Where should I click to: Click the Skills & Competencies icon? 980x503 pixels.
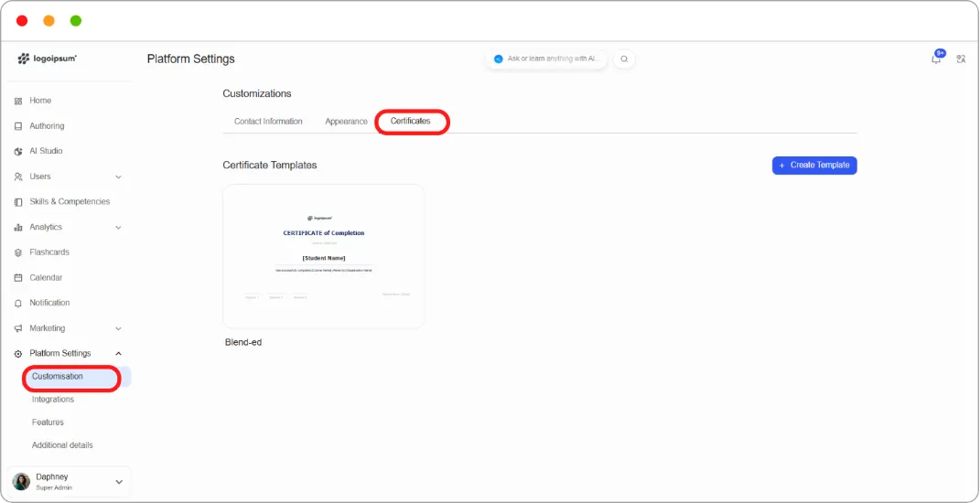18,202
